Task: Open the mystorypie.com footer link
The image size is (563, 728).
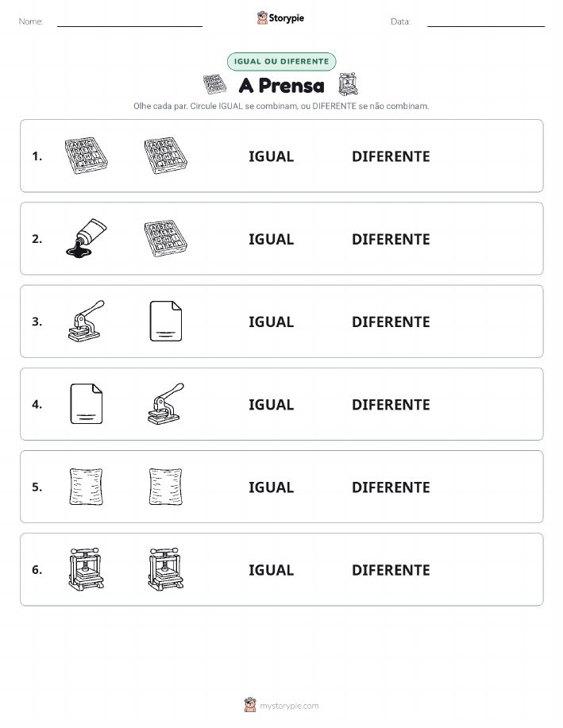Action: point(289,706)
